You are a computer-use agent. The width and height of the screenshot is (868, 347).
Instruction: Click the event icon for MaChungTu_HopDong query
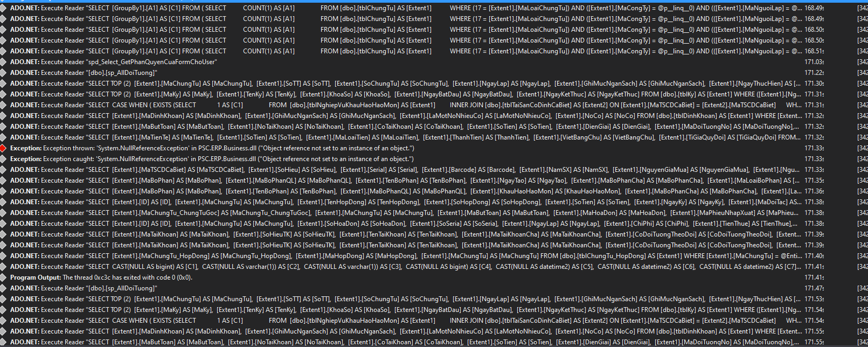click(x=4, y=256)
